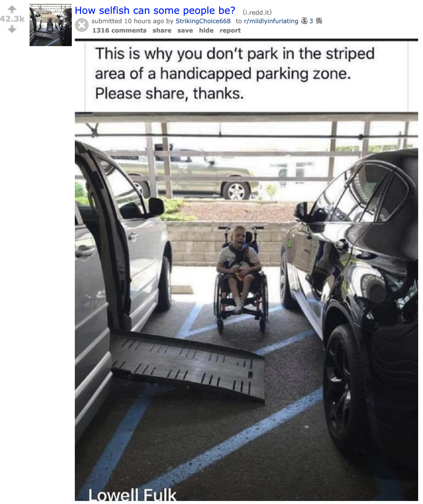
Task: Report this post
Action: [230, 30]
